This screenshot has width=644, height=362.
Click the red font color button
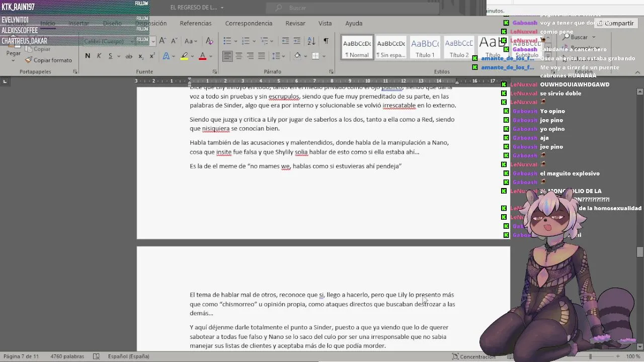point(203,56)
